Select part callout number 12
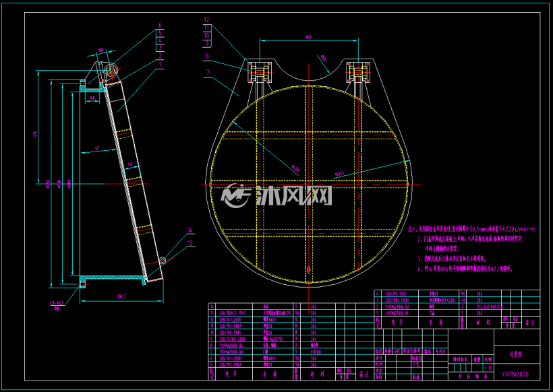This screenshot has width=553, height=392. click(x=206, y=20)
